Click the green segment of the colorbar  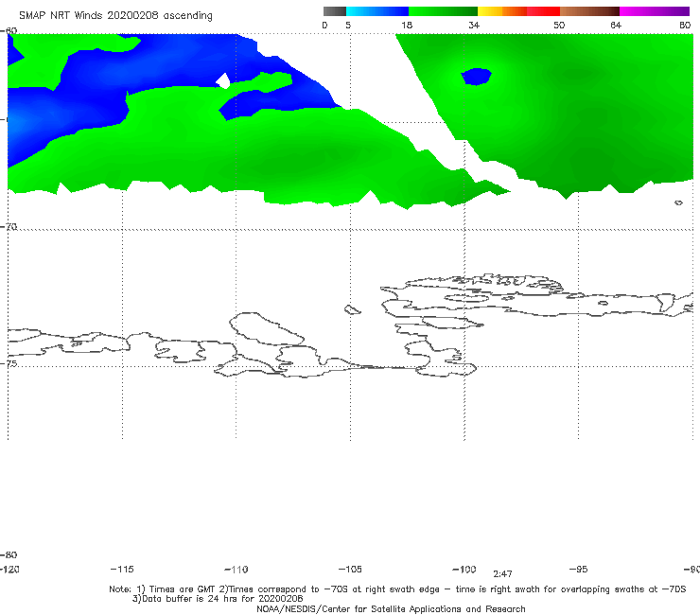point(443,11)
